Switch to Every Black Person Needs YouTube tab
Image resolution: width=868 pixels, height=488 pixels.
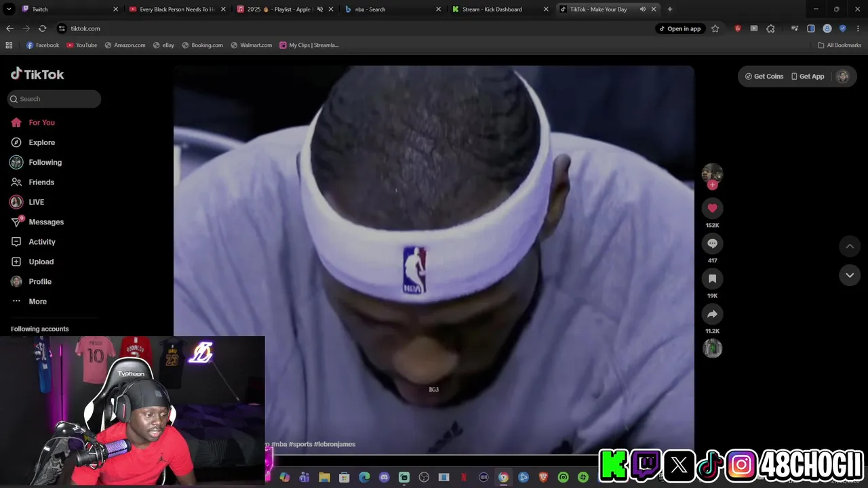177,9
